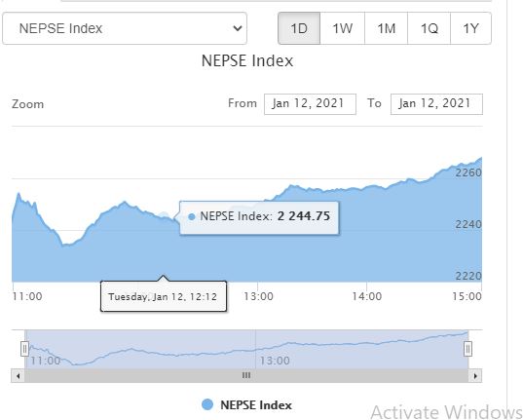Click the scrollbar center grip

[x=246, y=375]
